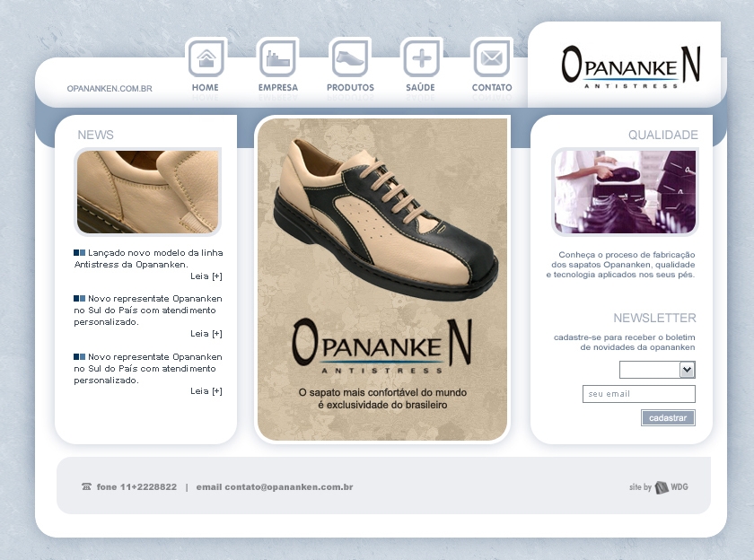Click the OPANANKEN.COM.BR header link

(x=110, y=89)
